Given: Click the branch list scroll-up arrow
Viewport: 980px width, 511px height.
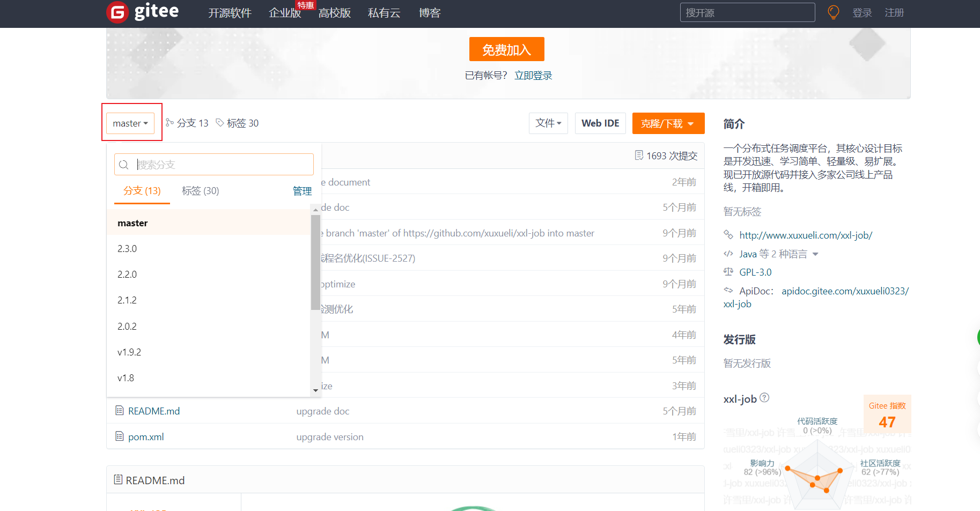Looking at the screenshot, I should pos(315,209).
